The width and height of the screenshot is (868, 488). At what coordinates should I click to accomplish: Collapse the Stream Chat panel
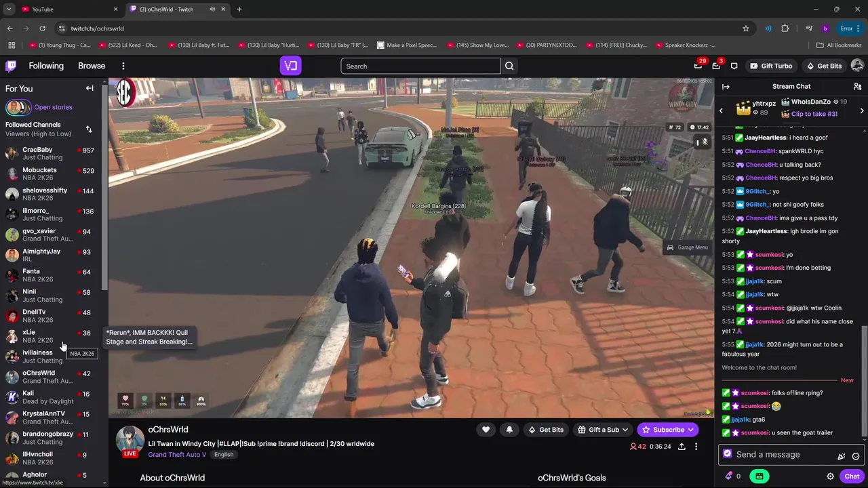(x=726, y=87)
